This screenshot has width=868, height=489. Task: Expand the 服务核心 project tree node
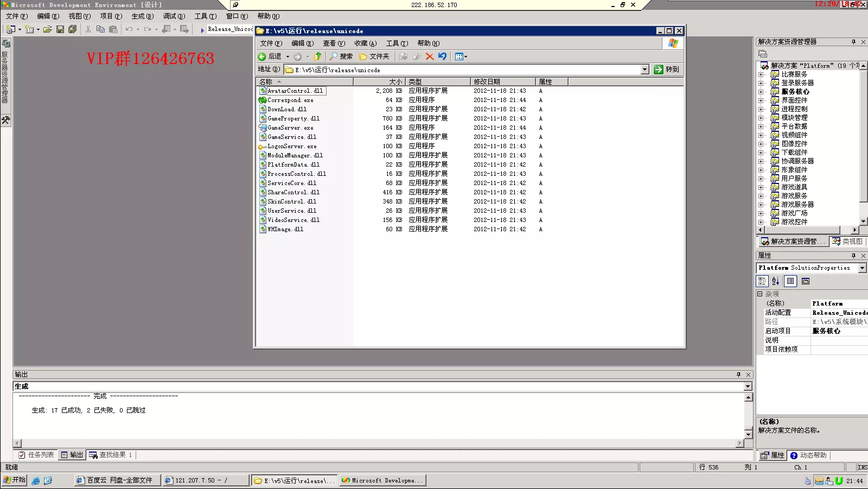click(761, 92)
